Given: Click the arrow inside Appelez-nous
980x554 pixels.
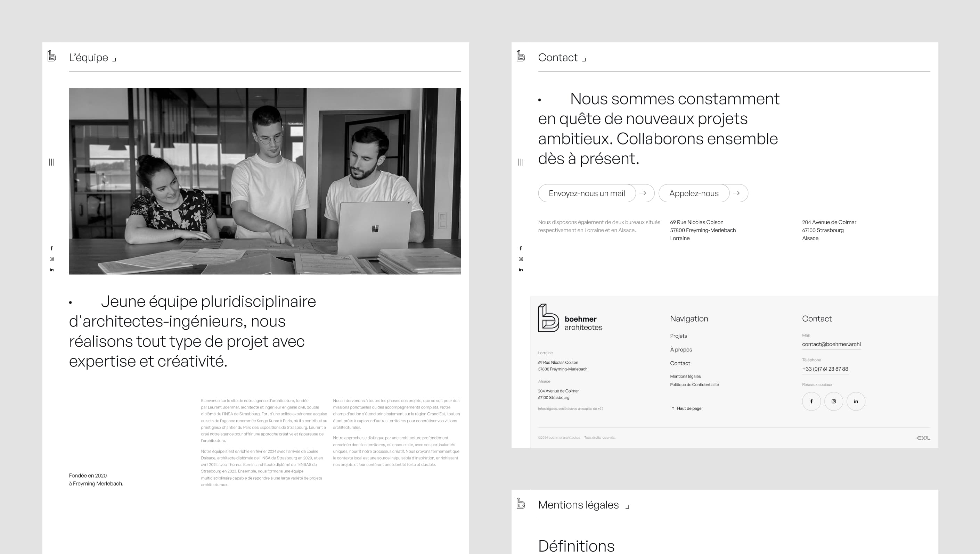Looking at the screenshot, I should point(737,193).
